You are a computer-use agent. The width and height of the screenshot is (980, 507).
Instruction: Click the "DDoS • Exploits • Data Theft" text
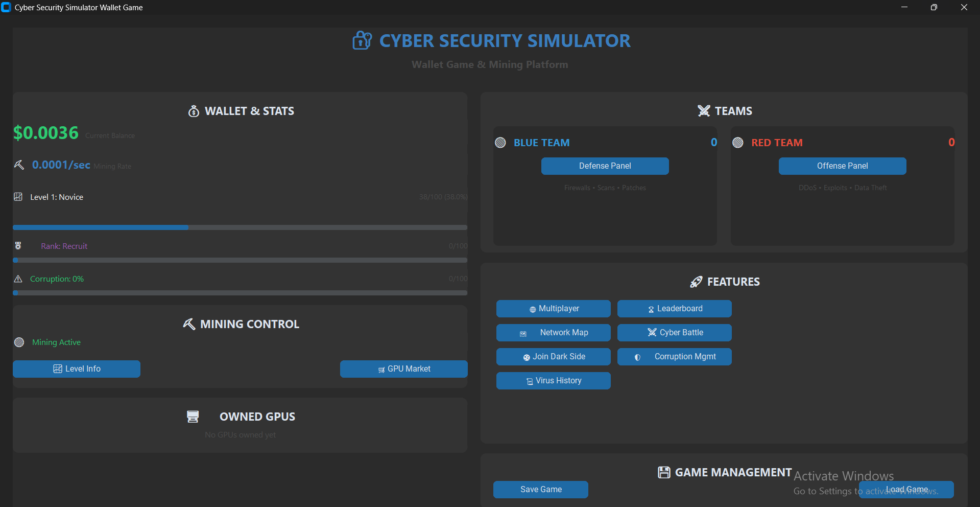pos(843,188)
